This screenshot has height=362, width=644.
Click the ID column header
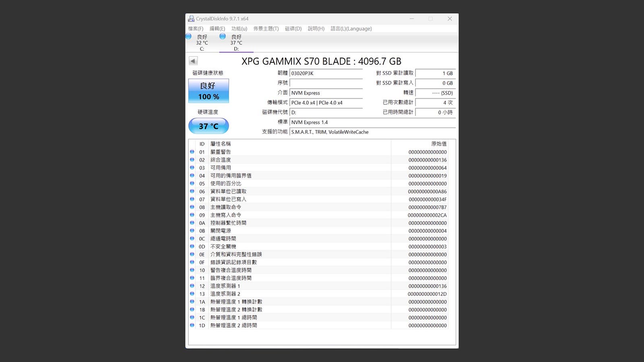[202, 144]
